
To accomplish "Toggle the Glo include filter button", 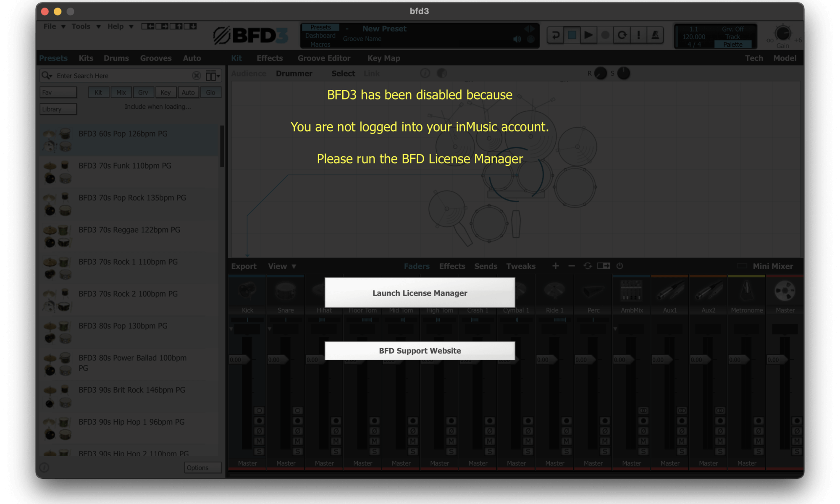I will pyautogui.click(x=210, y=92).
